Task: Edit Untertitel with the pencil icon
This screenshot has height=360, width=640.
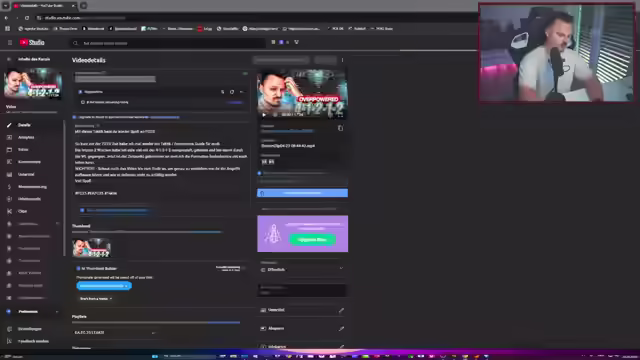Action: click(341, 310)
